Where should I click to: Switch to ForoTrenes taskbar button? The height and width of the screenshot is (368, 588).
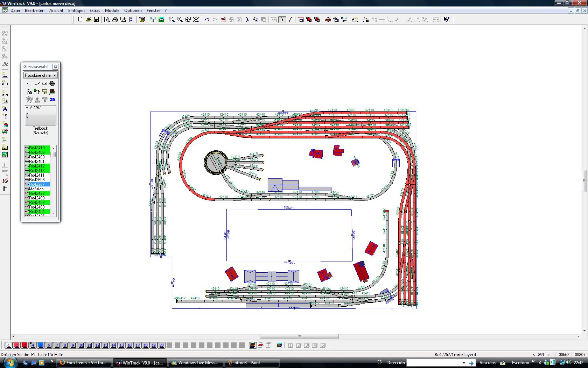(84, 363)
